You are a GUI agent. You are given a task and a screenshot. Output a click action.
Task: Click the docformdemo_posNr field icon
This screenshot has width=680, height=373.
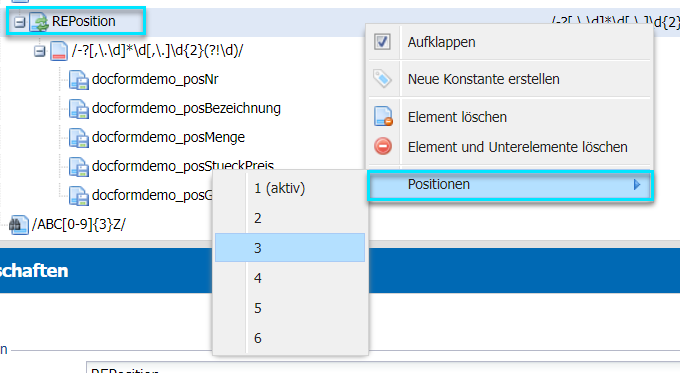click(x=79, y=80)
